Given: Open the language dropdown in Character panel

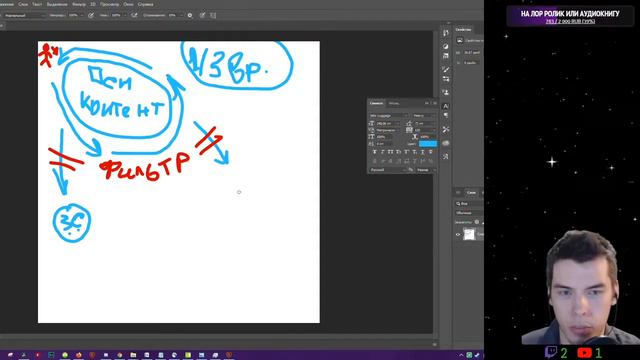Looking at the screenshot, I should coord(389,170).
